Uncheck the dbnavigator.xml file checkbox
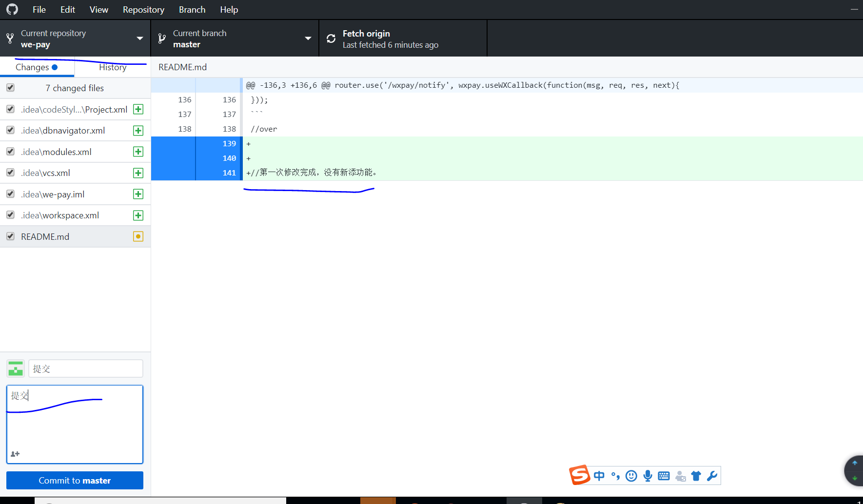This screenshot has width=863, height=504. [x=10, y=130]
